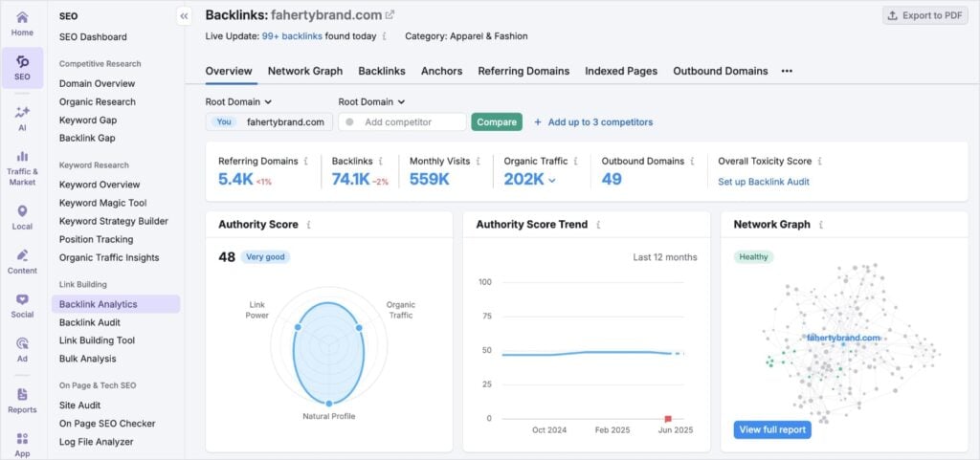Open Backlink Audit in sidebar
Screen dimensions: 980x460
[x=90, y=322]
